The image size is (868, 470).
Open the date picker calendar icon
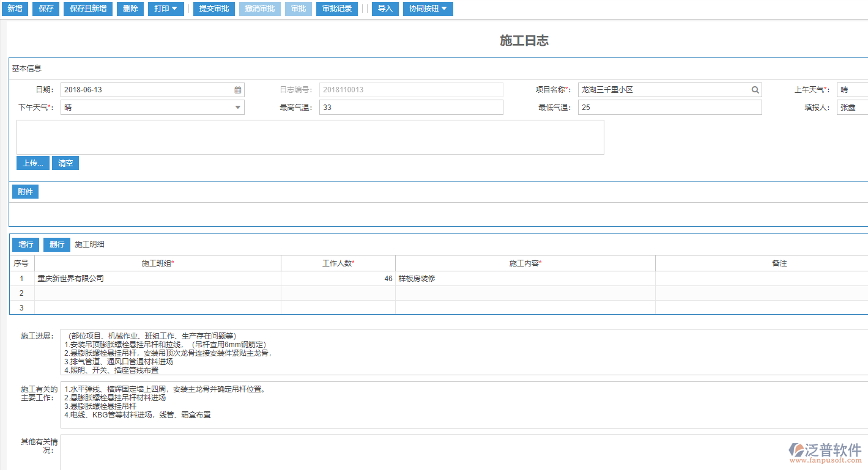tap(238, 90)
